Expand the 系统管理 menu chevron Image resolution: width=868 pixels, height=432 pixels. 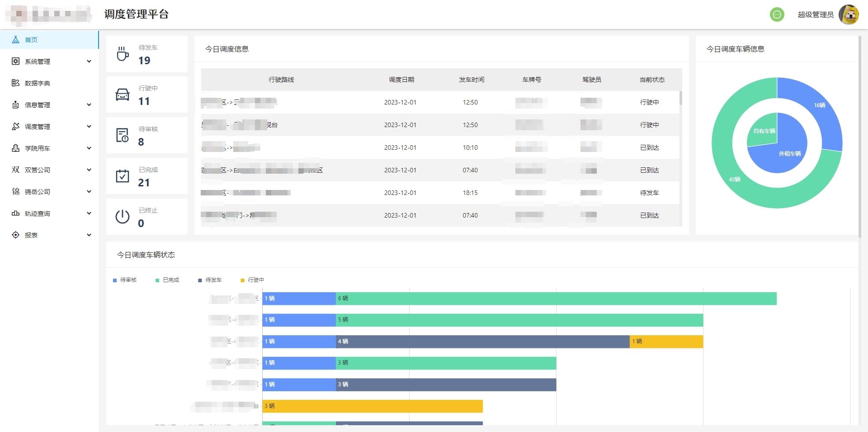[89, 62]
